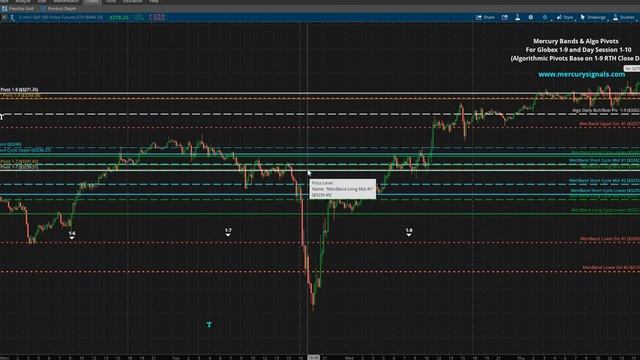Open the Share menu in chart toolbar
The width and height of the screenshot is (640, 360).
click(x=485, y=17)
